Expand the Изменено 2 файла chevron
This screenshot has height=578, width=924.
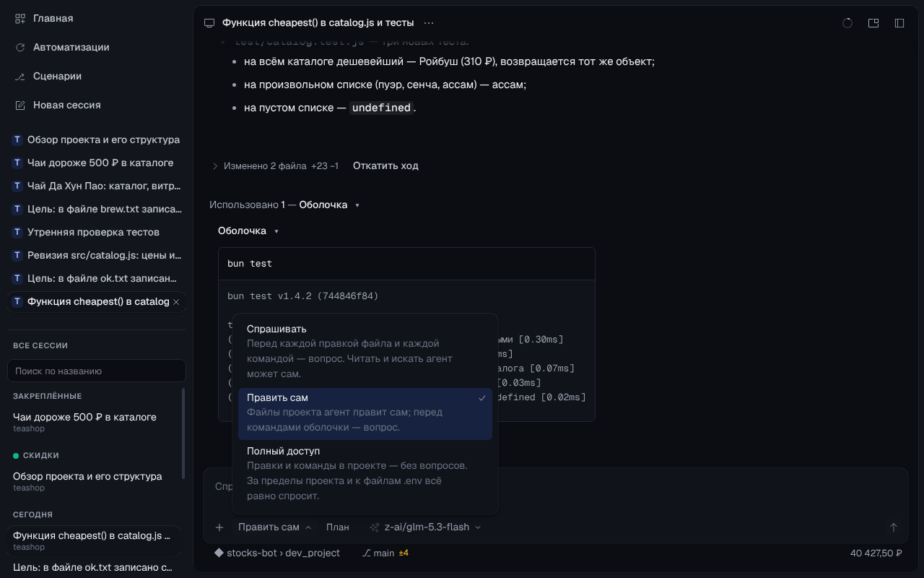click(x=214, y=166)
